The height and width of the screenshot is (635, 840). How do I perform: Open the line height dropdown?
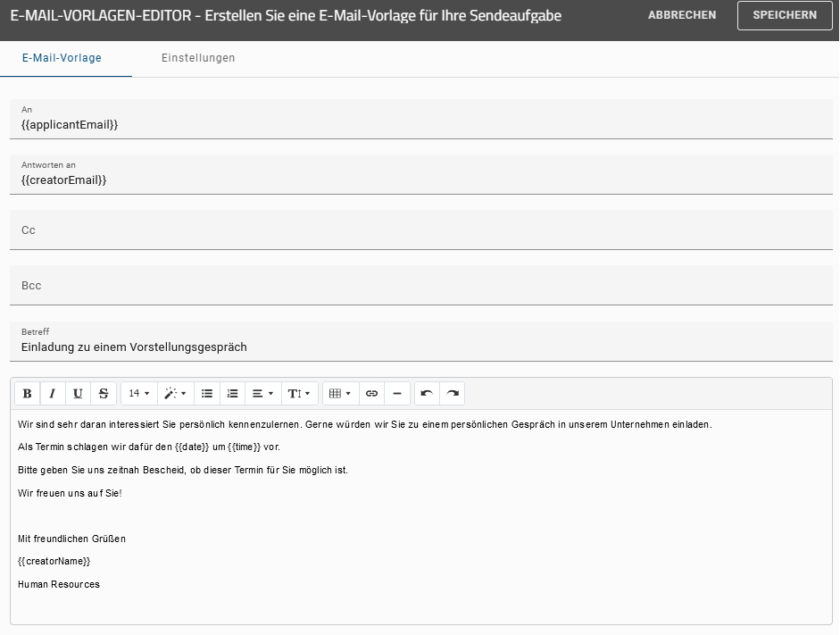(x=298, y=393)
